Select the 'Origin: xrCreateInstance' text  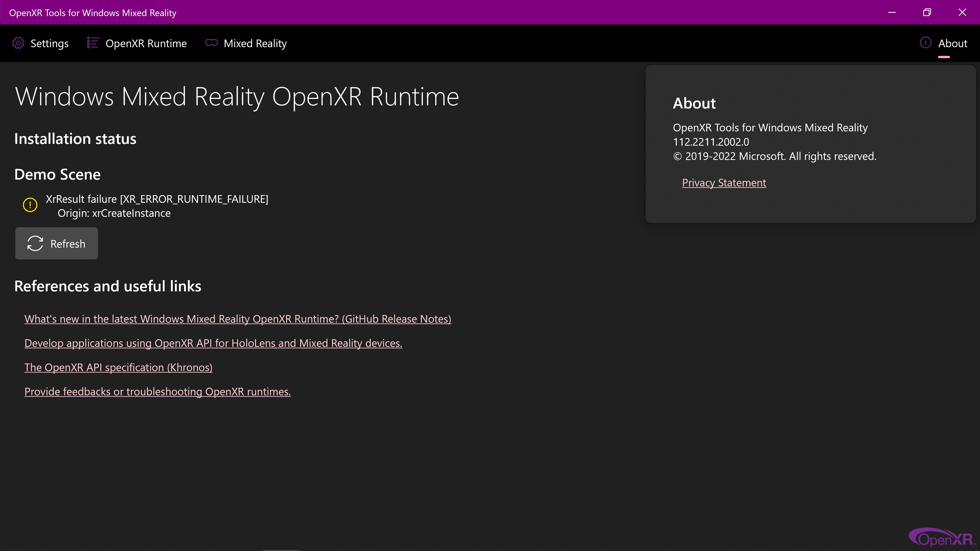pyautogui.click(x=114, y=213)
